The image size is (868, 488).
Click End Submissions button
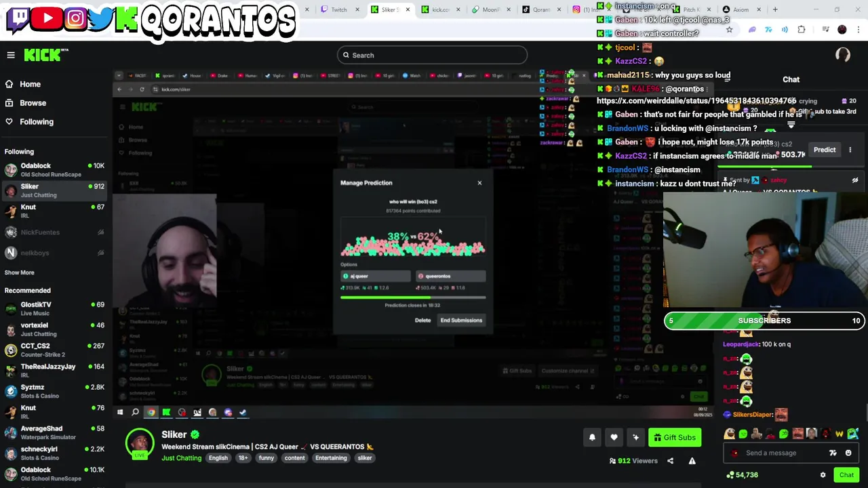tap(461, 321)
